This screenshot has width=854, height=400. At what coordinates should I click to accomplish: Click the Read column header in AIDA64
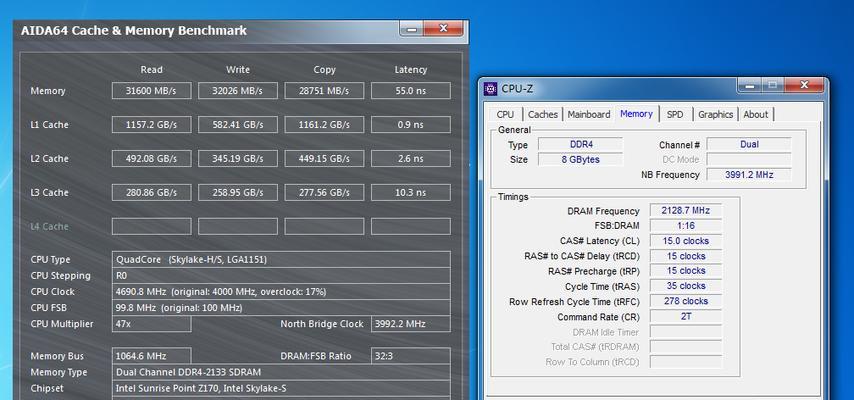(151, 70)
